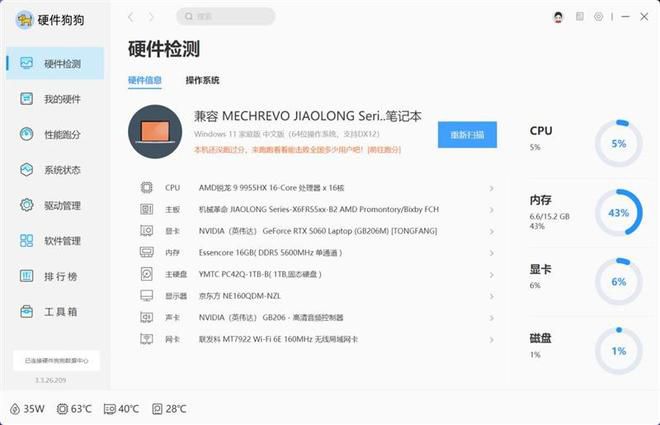
Task: Click the user avatar icon
Action: (x=558, y=17)
